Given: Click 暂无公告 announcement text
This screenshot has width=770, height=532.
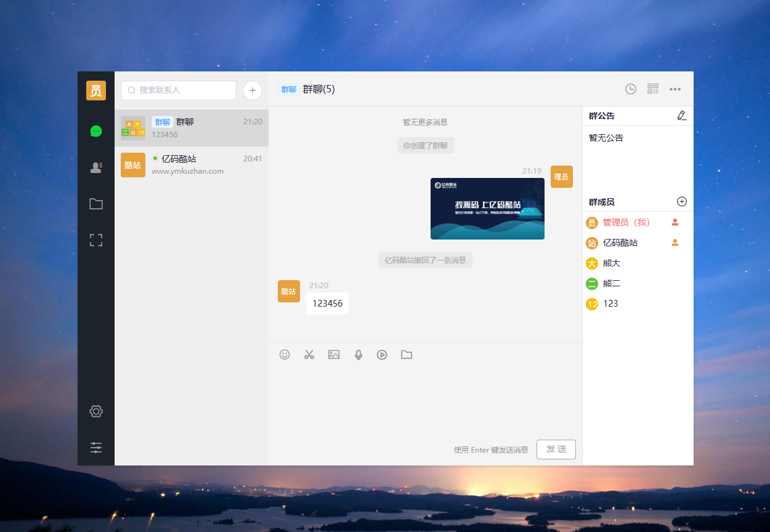Looking at the screenshot, I should pyautogui.click(x=606, y=138).
